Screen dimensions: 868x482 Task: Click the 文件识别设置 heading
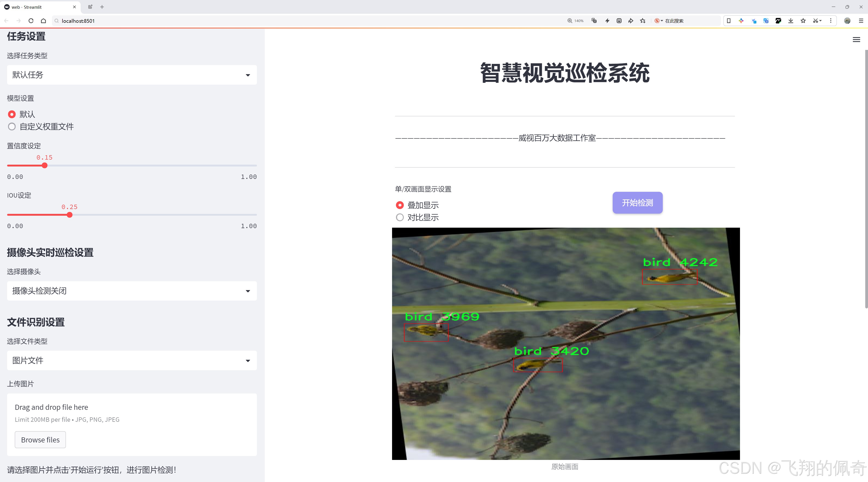coord(36,322)
